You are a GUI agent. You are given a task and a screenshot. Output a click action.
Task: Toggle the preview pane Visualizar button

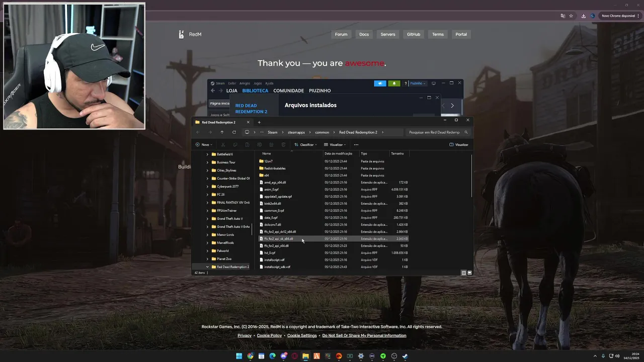(459, 145)
